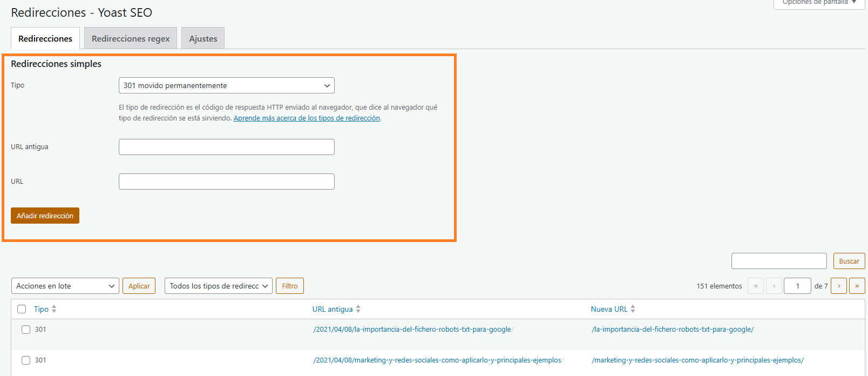
Task: Edit the current page number field
Action: [797, 286]
